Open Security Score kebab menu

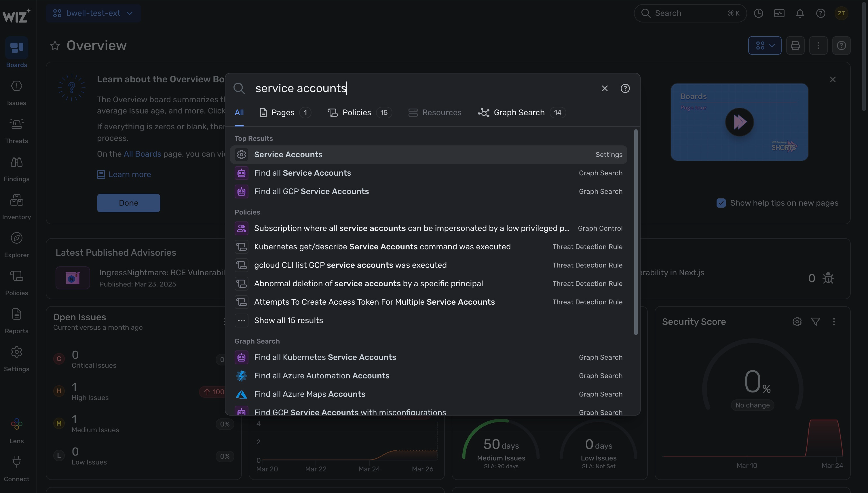(x=834, y=322)
